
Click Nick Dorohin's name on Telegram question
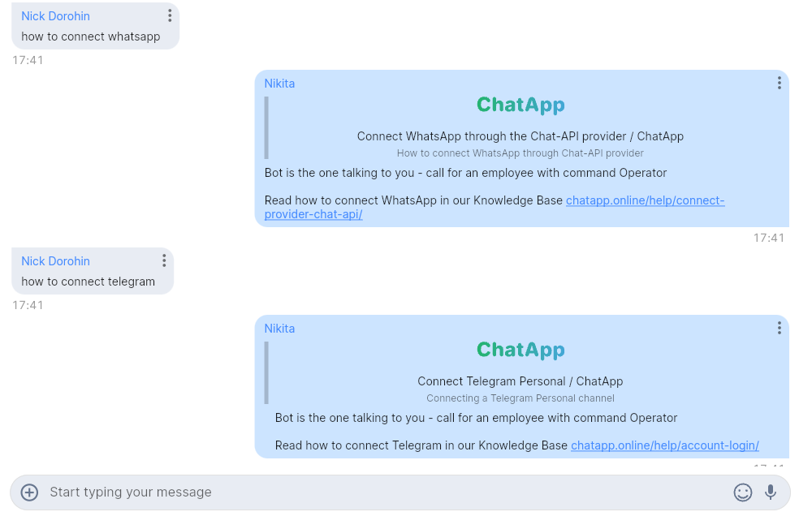coord(55,261)
